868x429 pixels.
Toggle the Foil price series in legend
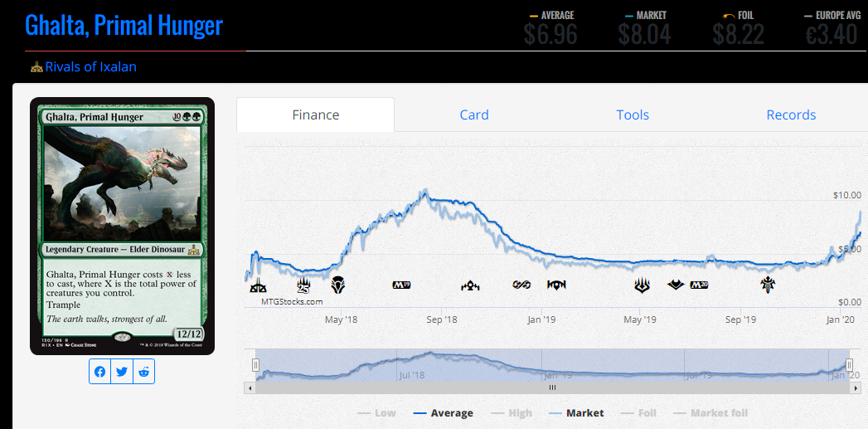coord(638,413)
